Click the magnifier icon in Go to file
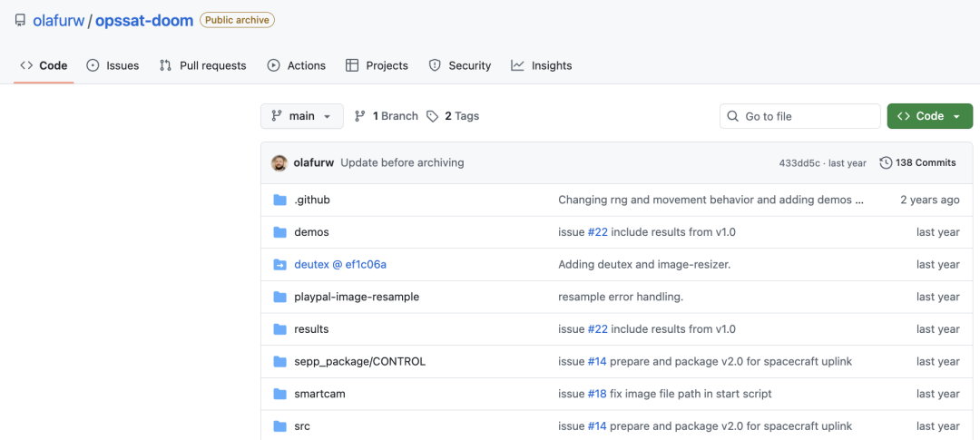This screenshot has width=980, height=440. [733, 116]
